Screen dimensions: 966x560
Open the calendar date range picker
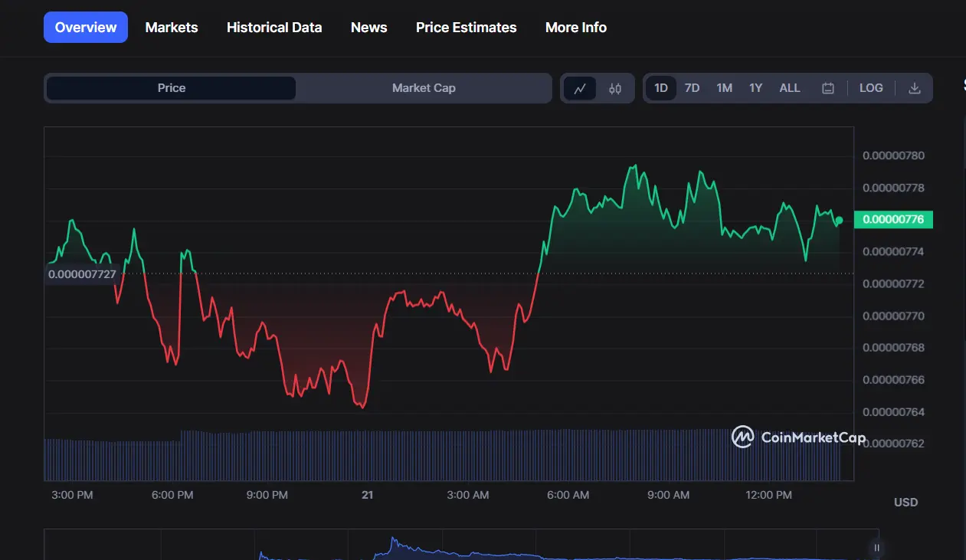828,88
